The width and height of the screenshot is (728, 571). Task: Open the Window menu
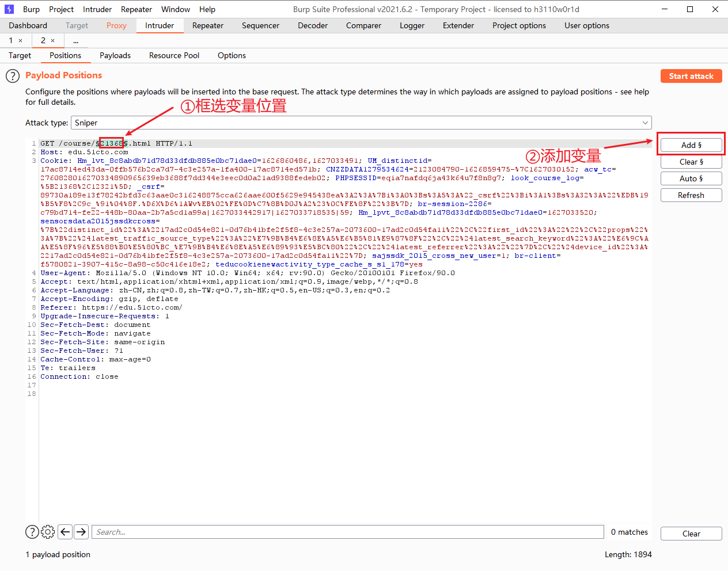(x=175, y=9)
